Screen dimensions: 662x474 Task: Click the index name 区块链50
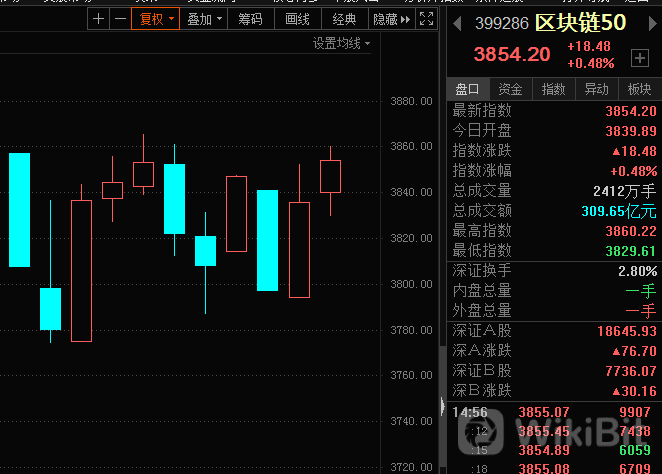(x=581, y=23)
